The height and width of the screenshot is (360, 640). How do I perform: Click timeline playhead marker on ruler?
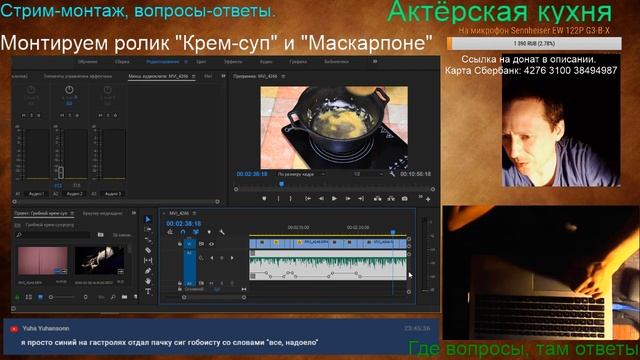tap(393, 232)
